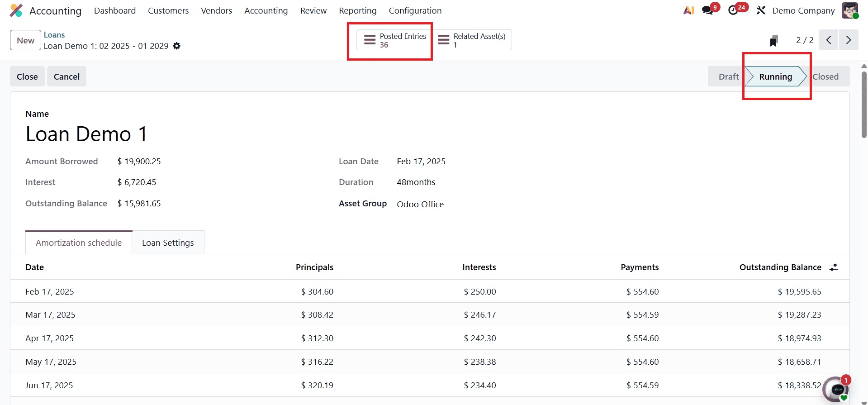Open the Review menu
The image size is (868, 405).
click(313, 10)
